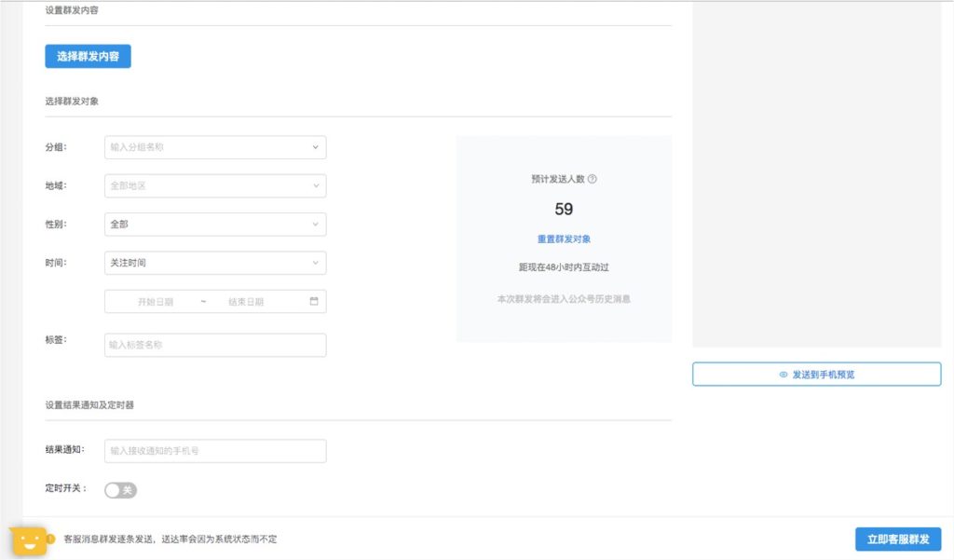Screen dimensions: 954x560
Task: Click the 发送到手机预览 button
Action: click(816, 375)
